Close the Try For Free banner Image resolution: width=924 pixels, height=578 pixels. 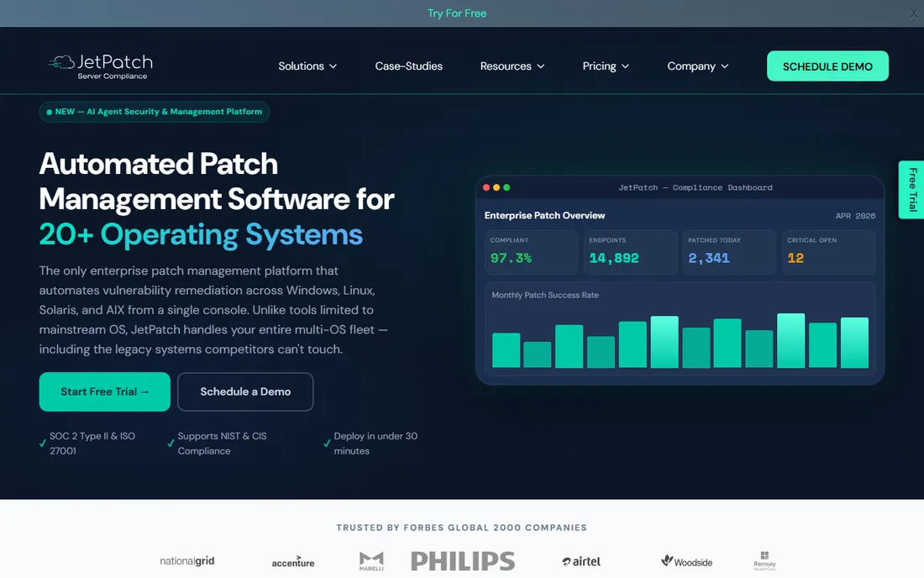pos(913,13)
